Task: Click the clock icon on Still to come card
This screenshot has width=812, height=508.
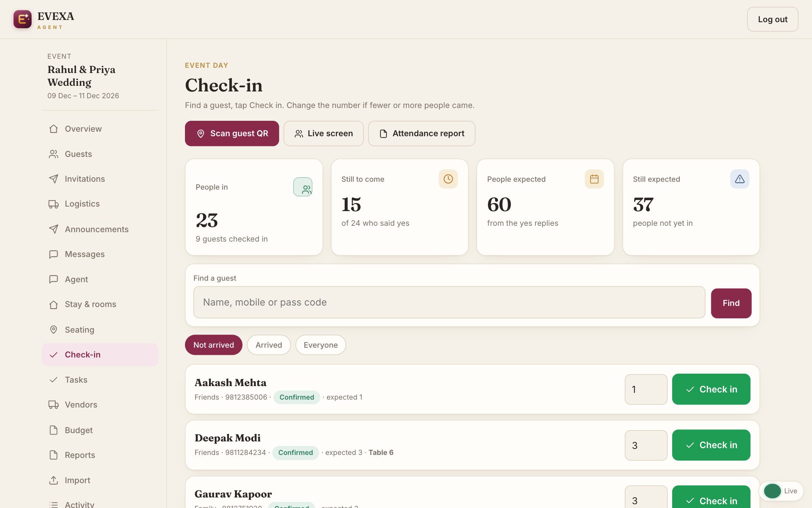Action: tap(448, 179)
